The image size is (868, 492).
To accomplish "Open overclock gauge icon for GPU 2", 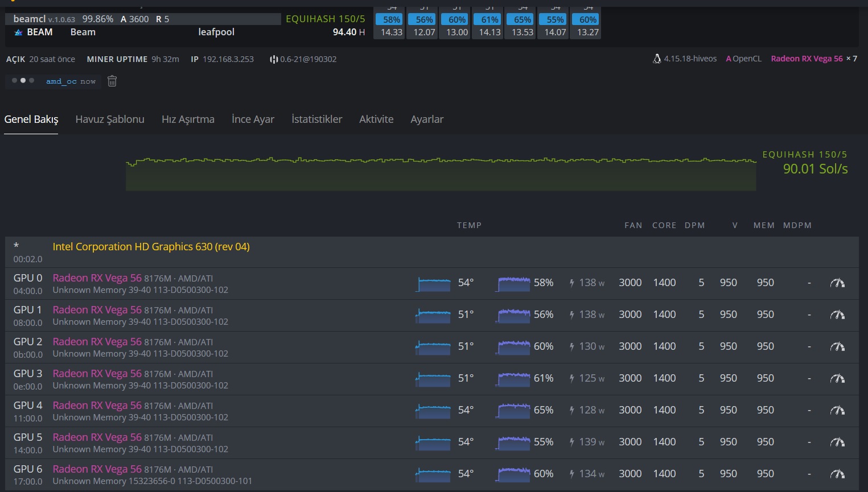I will pyautogui.click(x=837, y=346).
